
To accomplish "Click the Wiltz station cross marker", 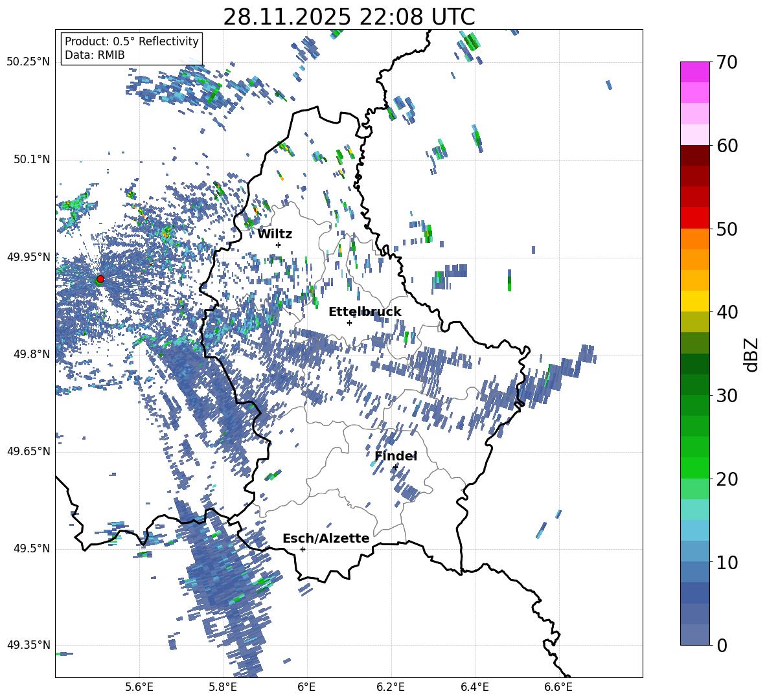I will [279, 245].
